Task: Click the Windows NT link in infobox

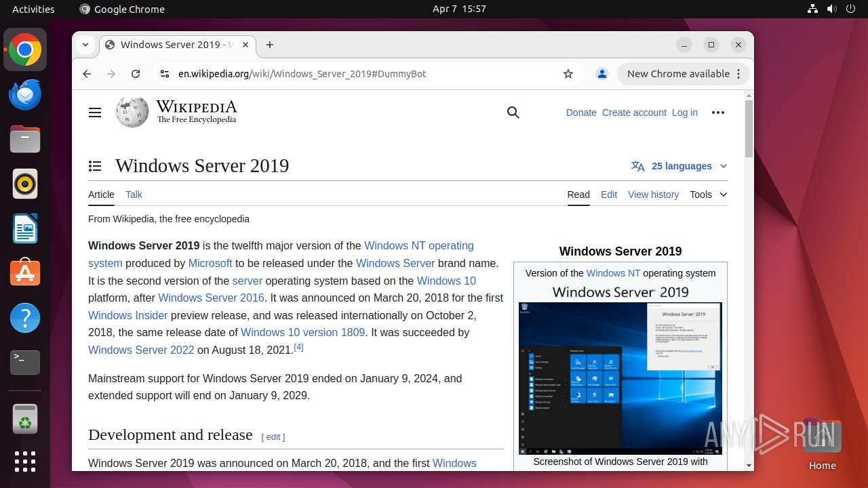Action: pyautogui.click(x=613, y=273)
